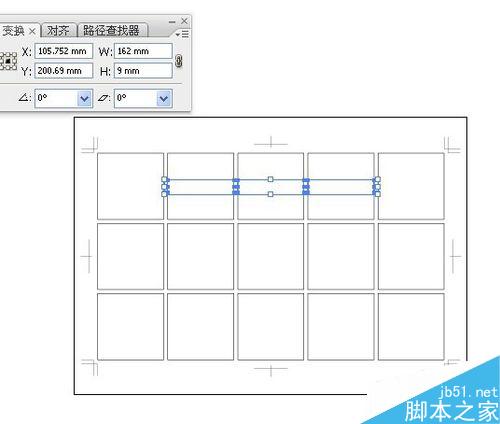Click the Y field showing 200.69 mm

tap(63, 71)
